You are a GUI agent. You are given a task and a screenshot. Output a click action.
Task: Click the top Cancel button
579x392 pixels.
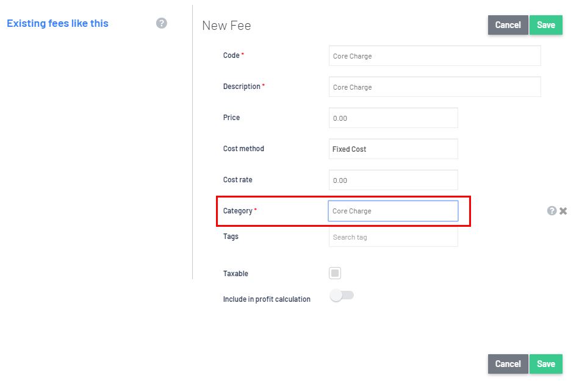coord(508,25)
